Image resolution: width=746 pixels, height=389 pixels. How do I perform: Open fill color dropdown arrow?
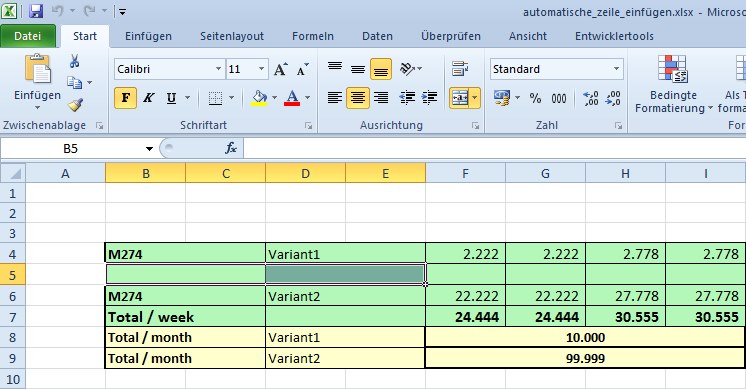[x=275, y=98]
